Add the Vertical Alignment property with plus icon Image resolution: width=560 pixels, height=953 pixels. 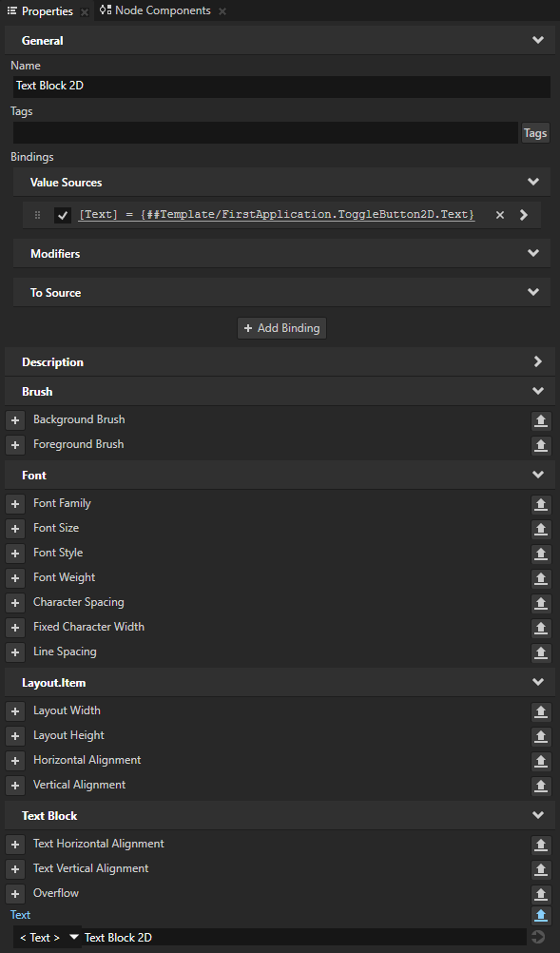[x=14, y=785]
